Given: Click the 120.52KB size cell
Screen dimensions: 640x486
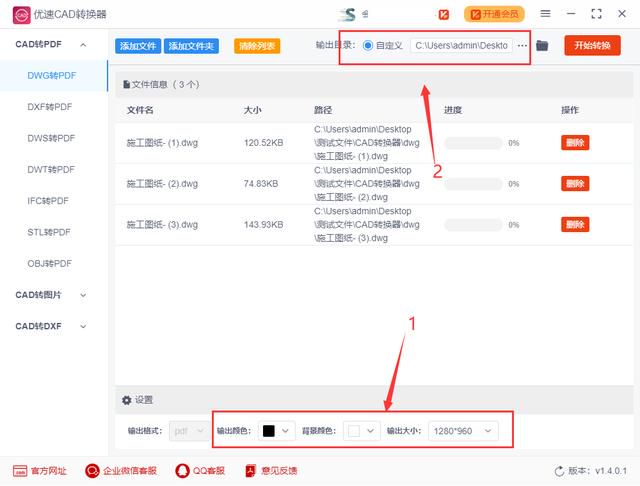Looking at the screenshot, I should 264,143.
